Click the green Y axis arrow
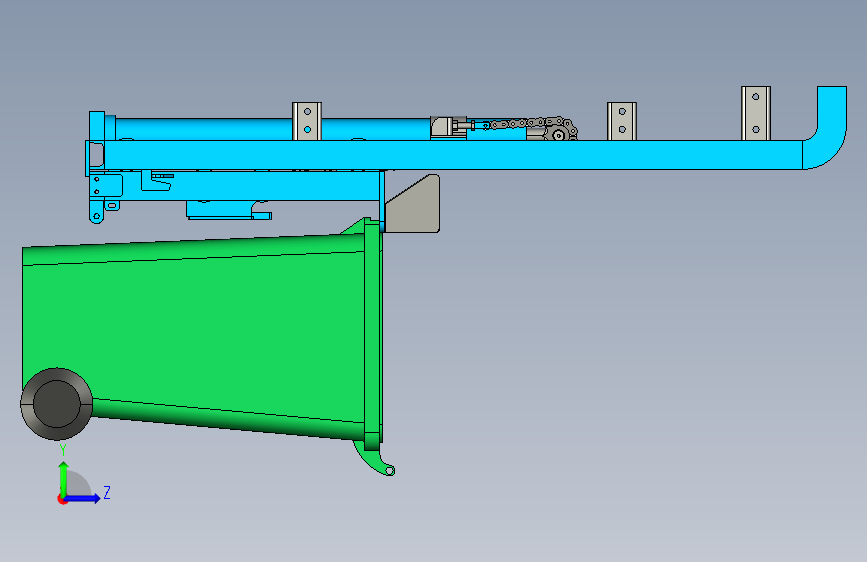This screenshot has height=562, width=867. click(x=64, y=479)
